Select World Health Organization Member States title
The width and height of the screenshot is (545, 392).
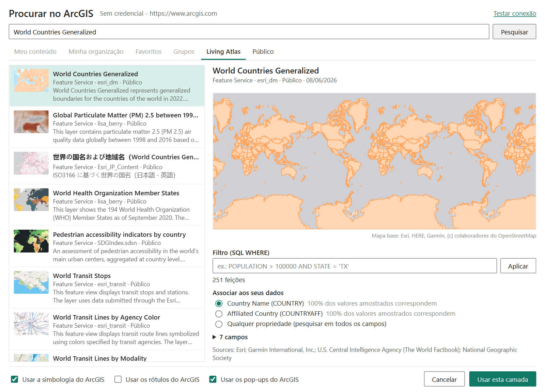(x=116, y=193)
